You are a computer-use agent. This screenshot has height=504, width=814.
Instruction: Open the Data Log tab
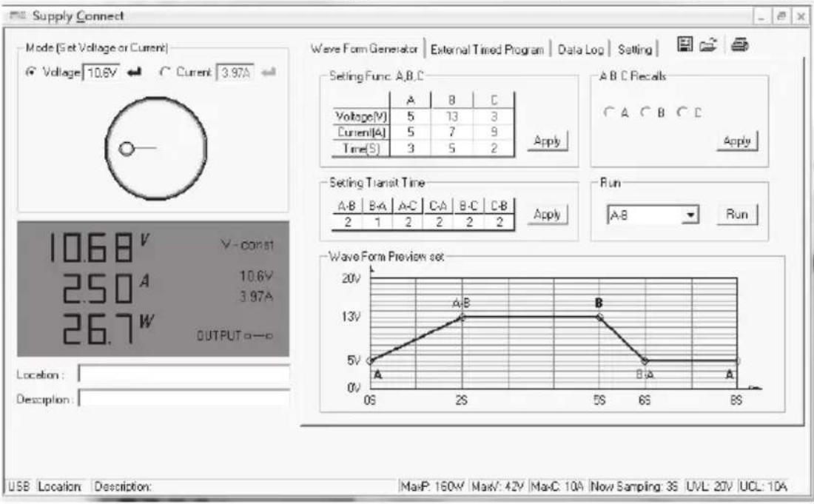[580, 50]
